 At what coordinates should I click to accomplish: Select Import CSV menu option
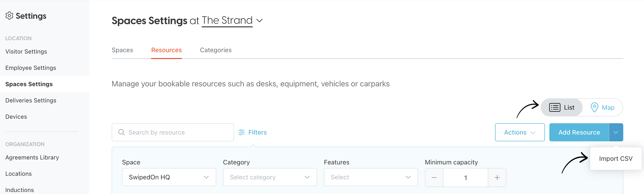point(616,158)
